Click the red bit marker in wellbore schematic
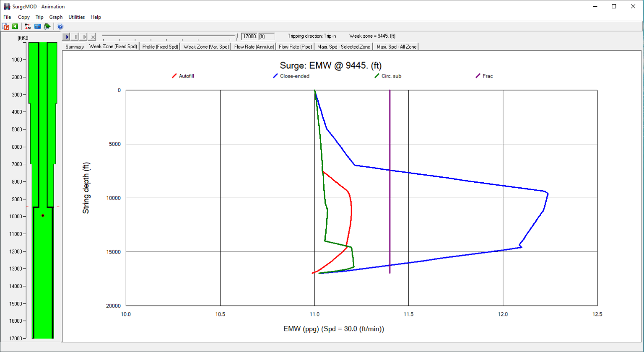Viewport: 644px width, 352px height. [x=43, y=215]
